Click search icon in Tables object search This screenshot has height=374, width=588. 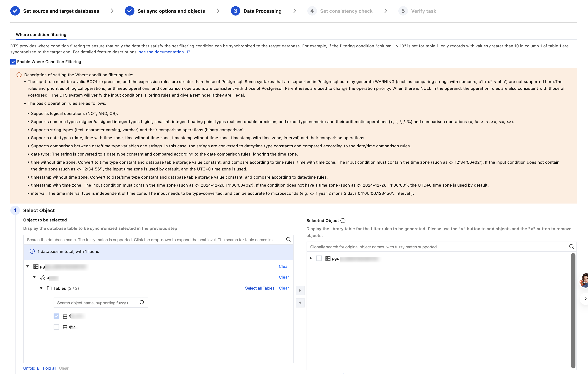click(x=142, y=303)
